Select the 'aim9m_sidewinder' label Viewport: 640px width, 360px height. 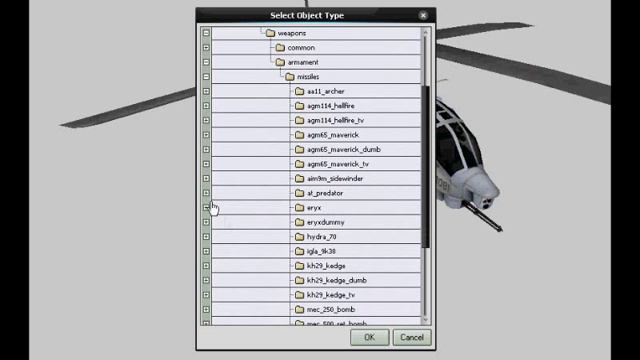335,179
